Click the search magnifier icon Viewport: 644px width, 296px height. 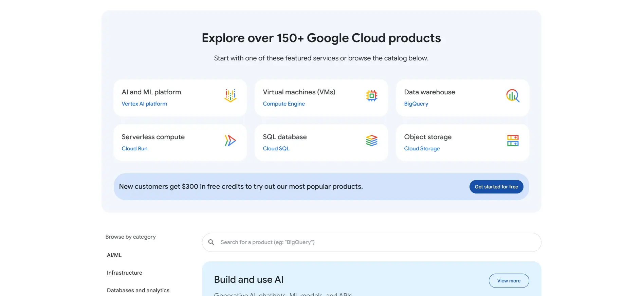211,242
